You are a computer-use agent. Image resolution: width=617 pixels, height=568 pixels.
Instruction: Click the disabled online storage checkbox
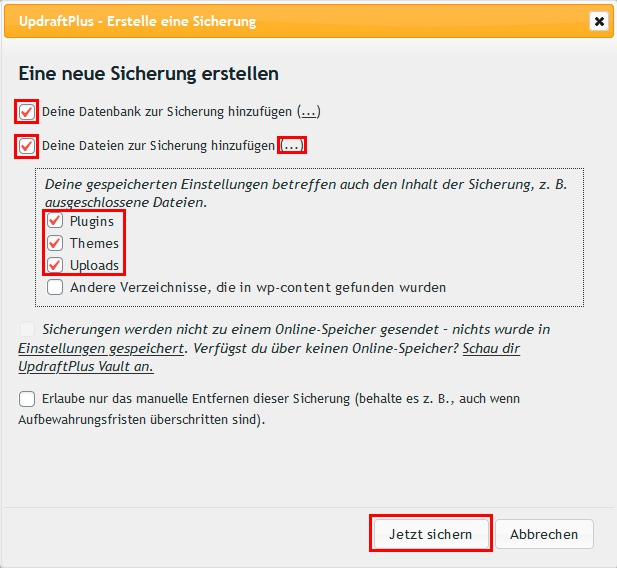(27, 329)
